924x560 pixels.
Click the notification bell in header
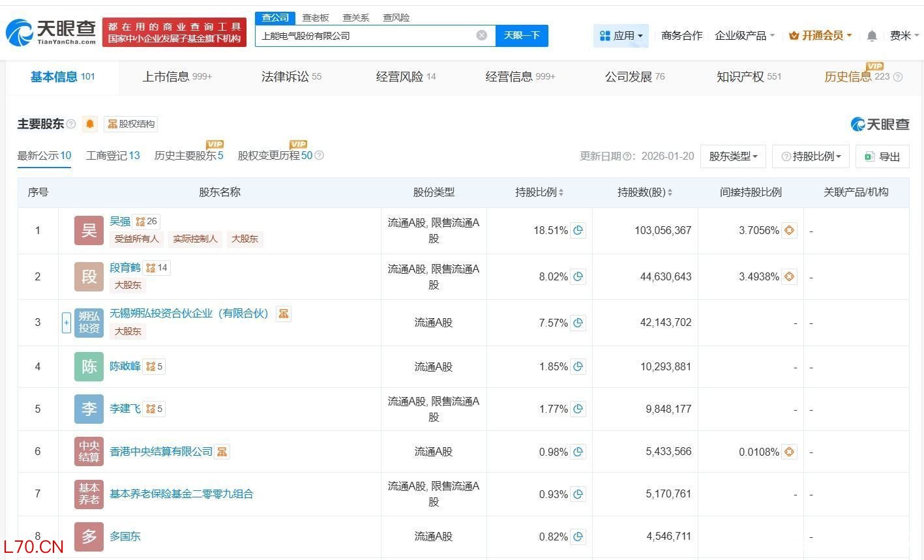pos(872,36)
